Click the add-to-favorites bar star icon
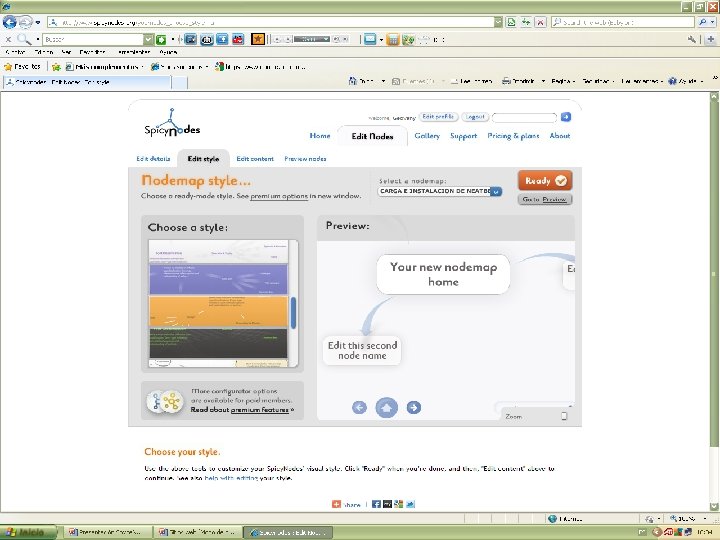The image size is (720, 540). (56, 67)
